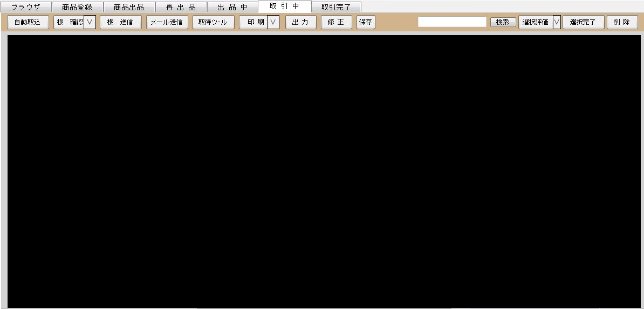
Task: Expand the dropdown arrow beside 板 確認
Action: 90,22
